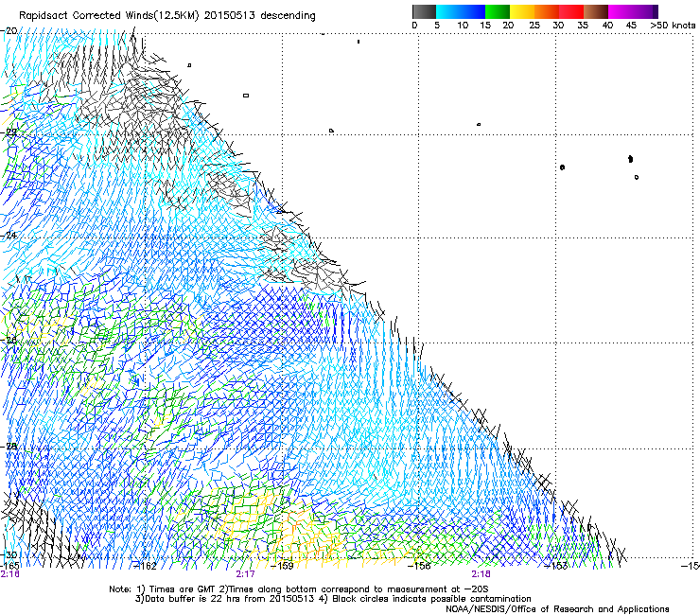This screenshot has width=700, height=615.
Task: Click the '>50 knots' legend label
Action: coord(673,26)
